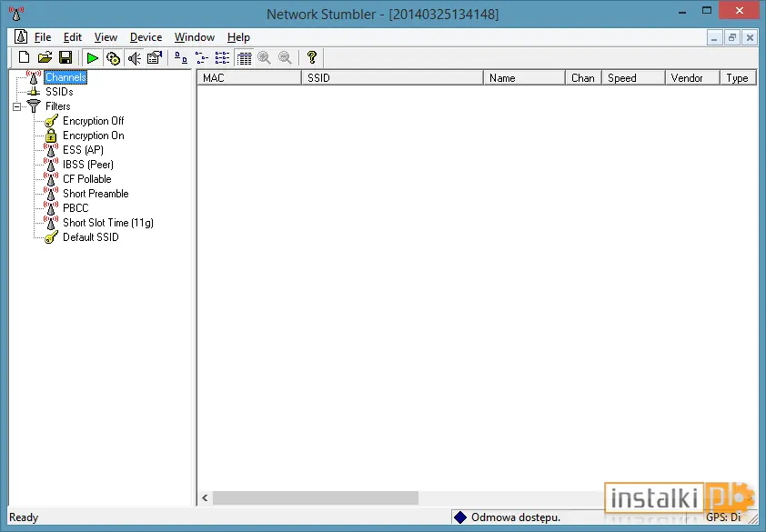Click the yellow question mark help icon
The image size is (766, 532).
(x=312, y=57)
